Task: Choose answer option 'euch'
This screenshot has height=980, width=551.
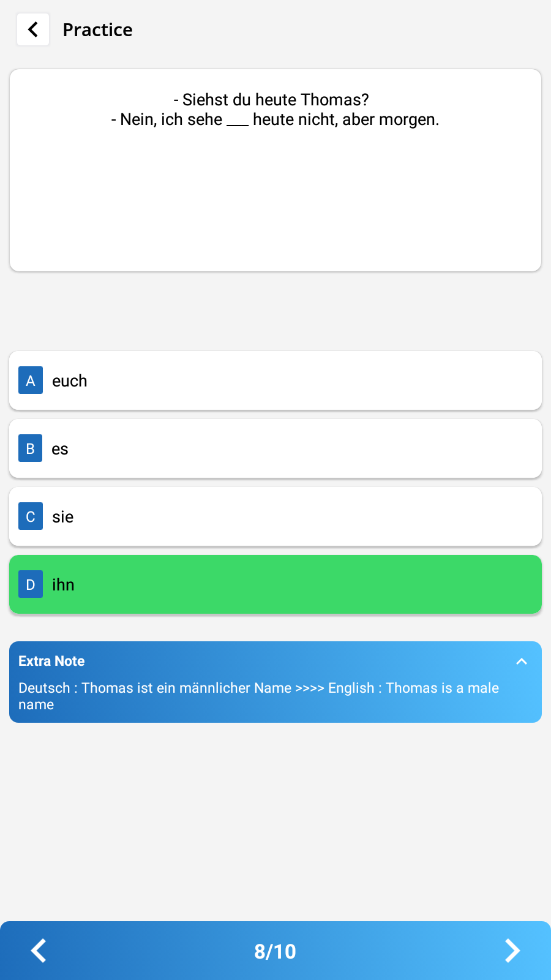Action: pyautogui.click(x=275, y=380)
